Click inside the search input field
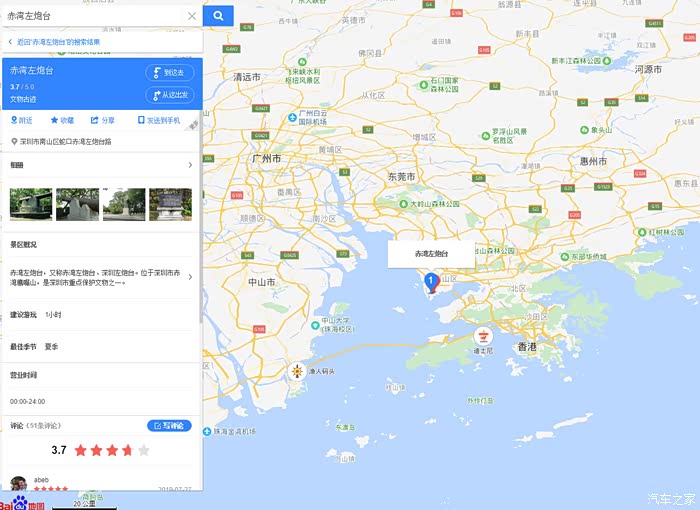The image size is (700, 510). point(94,16)
